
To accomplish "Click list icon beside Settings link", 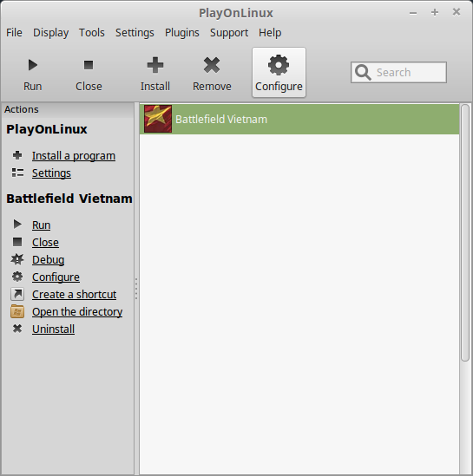I will coord(17,173).
